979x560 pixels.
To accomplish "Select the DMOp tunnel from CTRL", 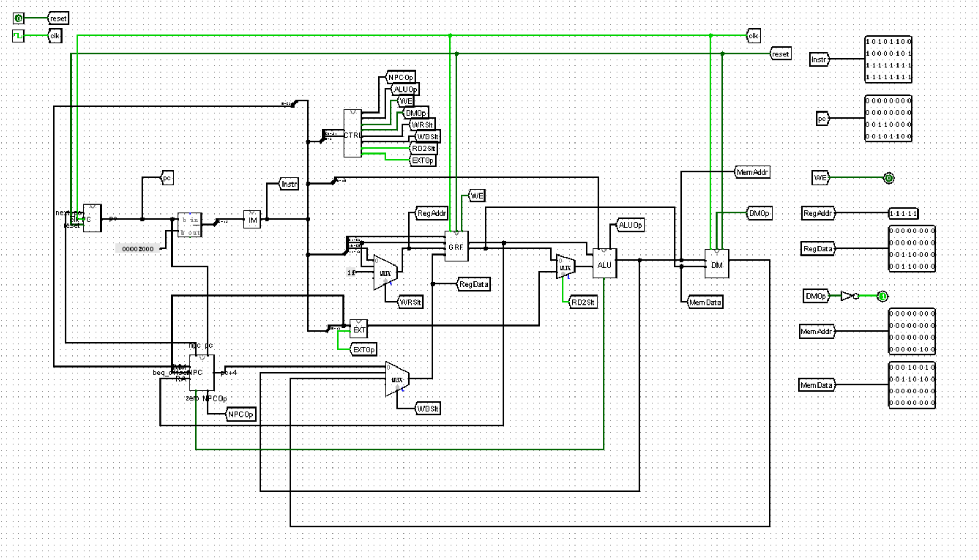I will (x=416, y=113).
